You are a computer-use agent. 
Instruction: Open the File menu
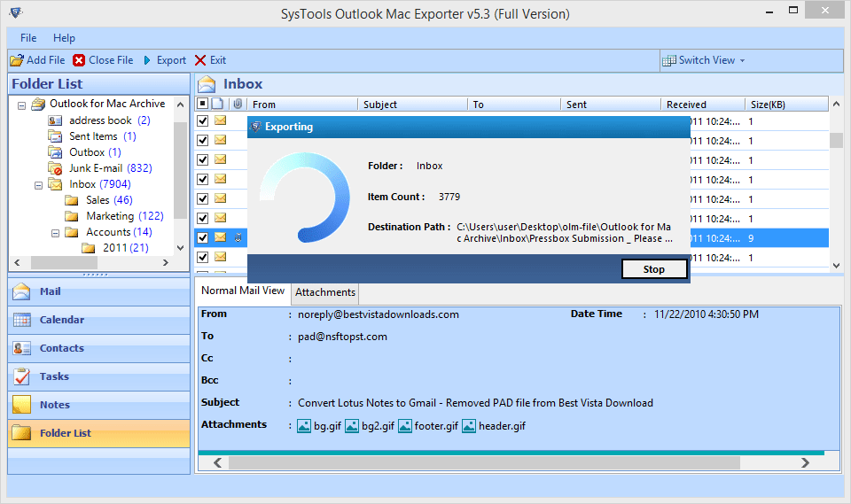coord(28,38)
